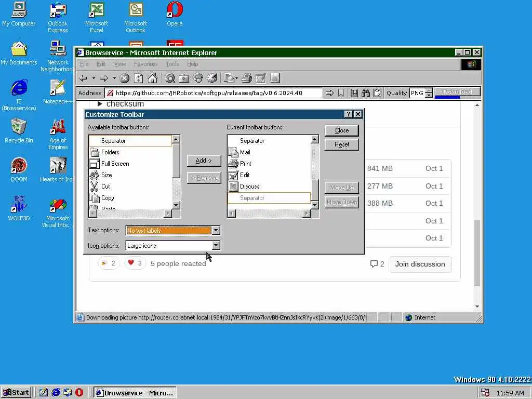Click the Go arrow beside address bar

pyautogui.click(x=329, y=93)
